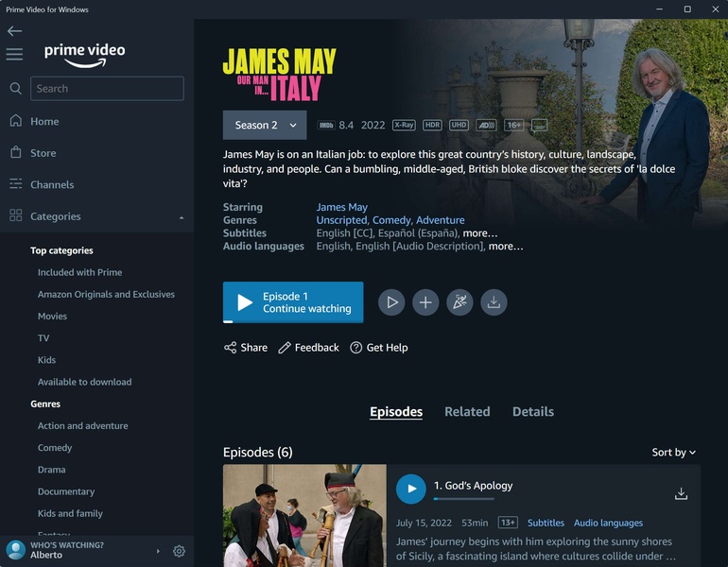
Task: Click the Feedback button
Action: pyautogui.click(x=308, y=348)
